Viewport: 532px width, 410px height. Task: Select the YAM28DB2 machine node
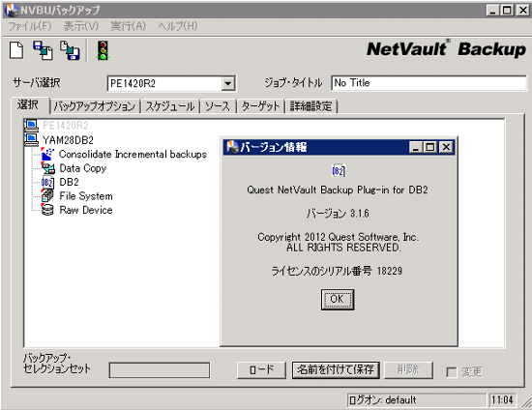[68, 140]
